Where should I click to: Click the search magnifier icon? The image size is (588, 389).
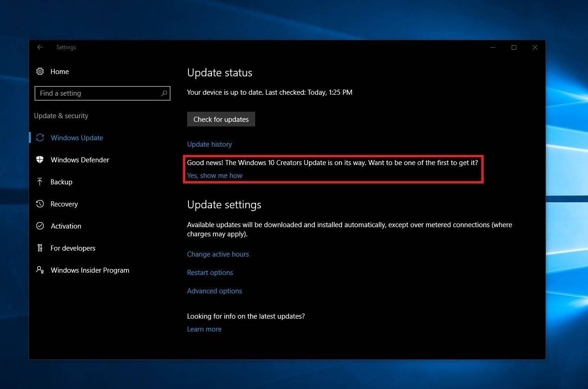pyautogui.click(x=164, y=93)
